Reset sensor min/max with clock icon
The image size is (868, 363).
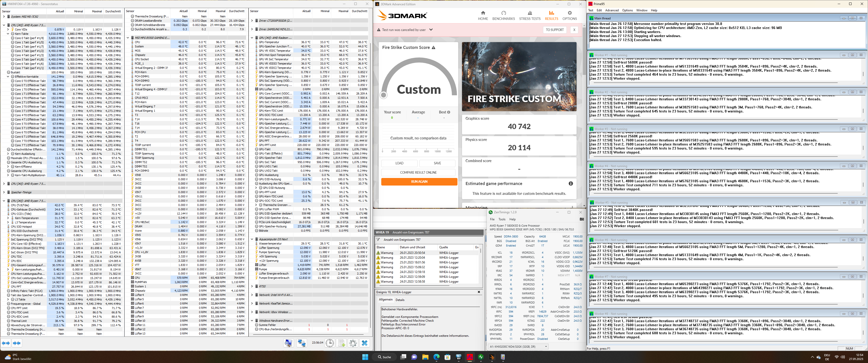[x=330, y=343]
